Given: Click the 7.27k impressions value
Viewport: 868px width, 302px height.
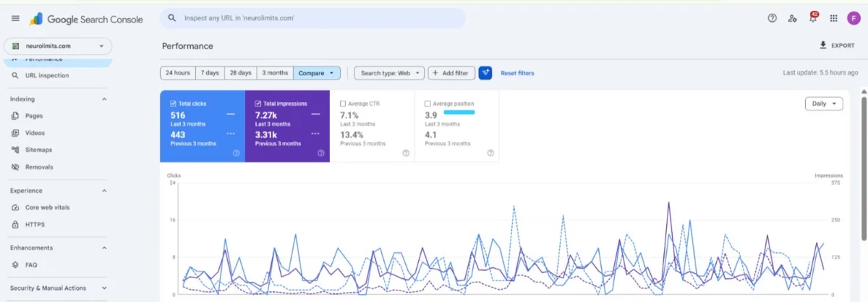Looking at the screenshot, I should (266, 115).
